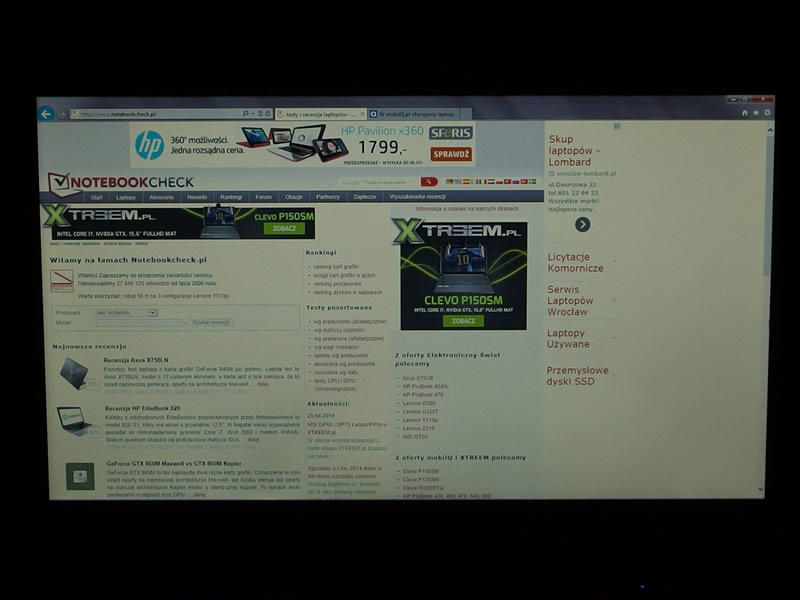Open the Nowinki menu item
The width and height of the screenshot is (800, 600).
tap(197, 197)
